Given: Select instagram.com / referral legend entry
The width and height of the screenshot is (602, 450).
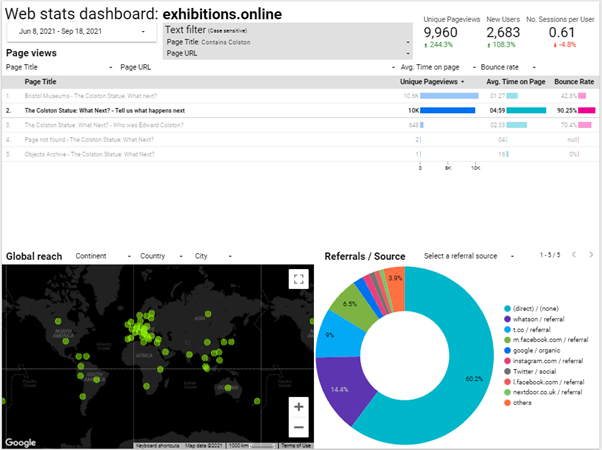Looking at the screenshot, I should pos(543,361).
